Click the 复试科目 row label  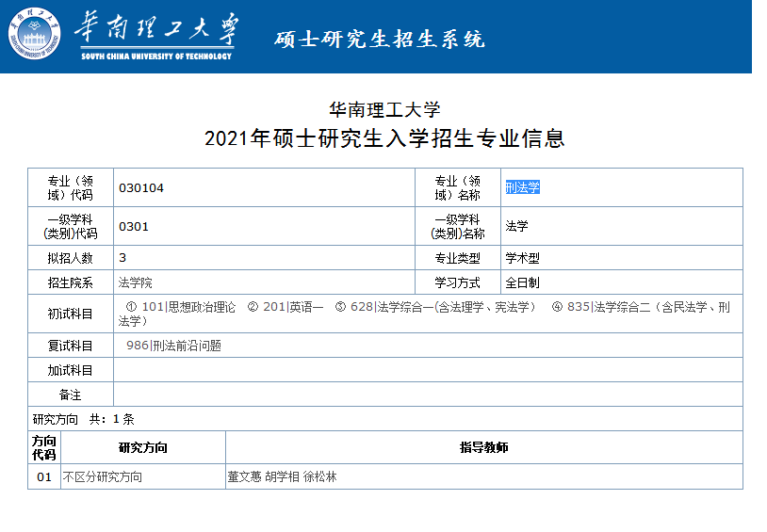click(70, 346)
